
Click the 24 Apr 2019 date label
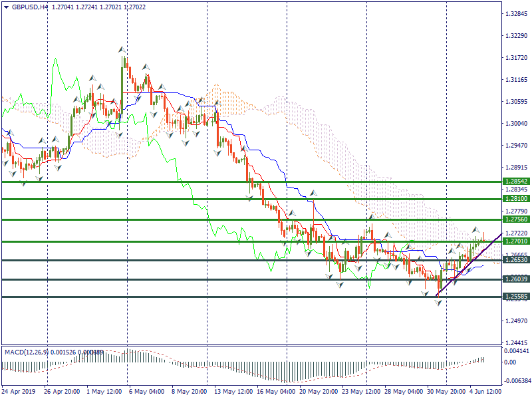pyautogui.click(x=19, y=392)
